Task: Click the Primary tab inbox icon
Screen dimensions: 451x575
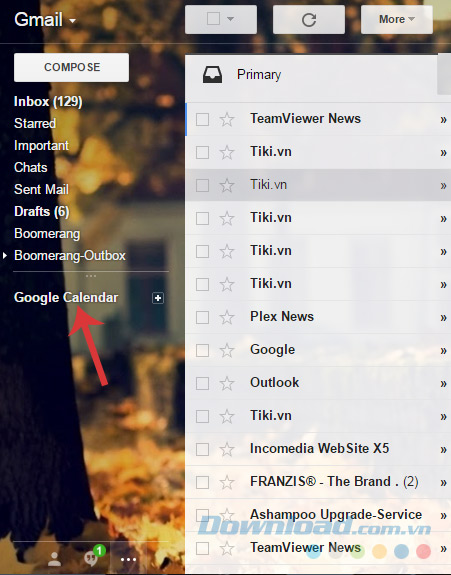Action: tap(212, 74)
